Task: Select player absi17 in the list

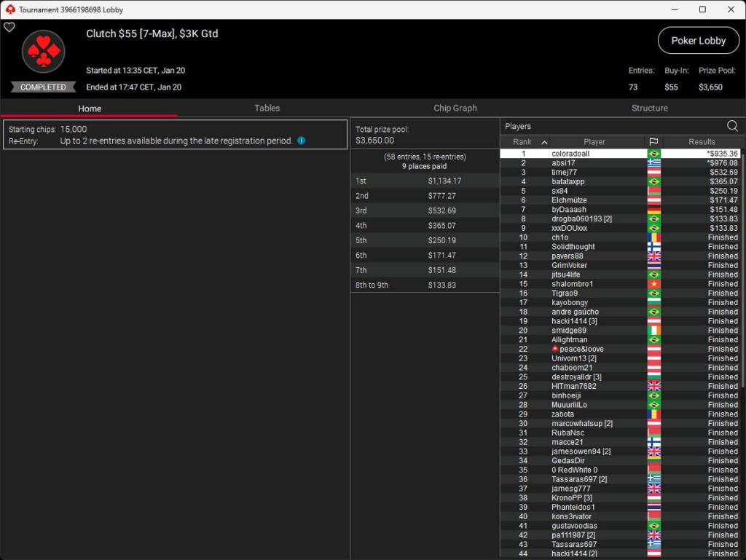Action: click(x=563, y=163)
